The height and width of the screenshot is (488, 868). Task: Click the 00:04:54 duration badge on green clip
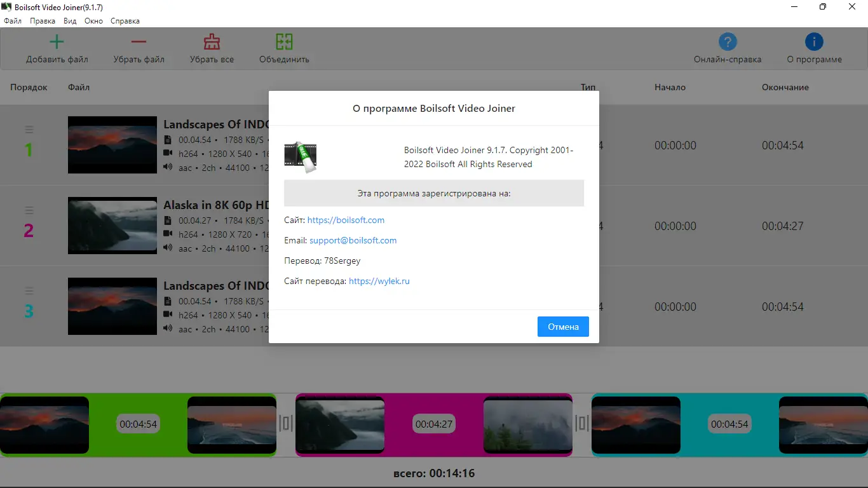click(138, 424)
